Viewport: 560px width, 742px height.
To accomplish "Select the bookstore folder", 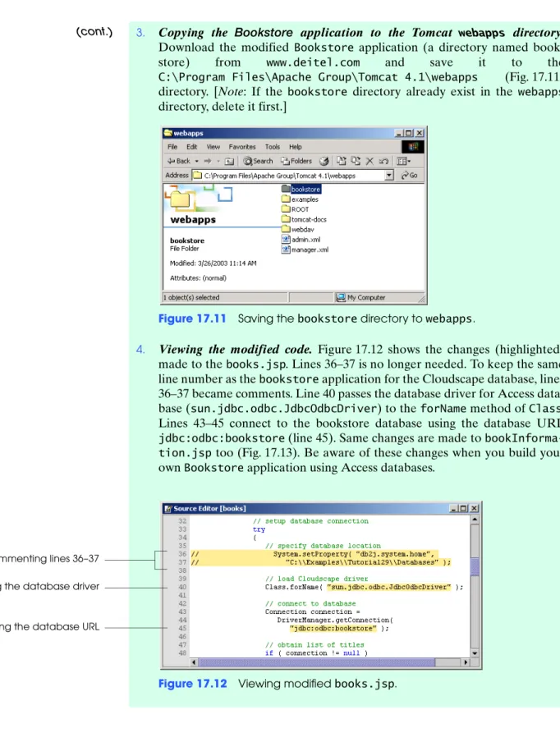I will pos(301,190).
